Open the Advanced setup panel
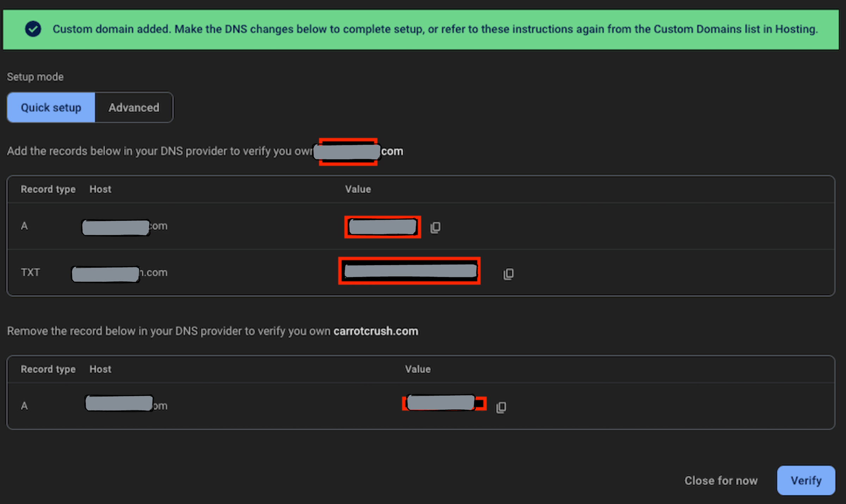Image resolution: width=846 pixels, height=504 pixels. point(134,107)
